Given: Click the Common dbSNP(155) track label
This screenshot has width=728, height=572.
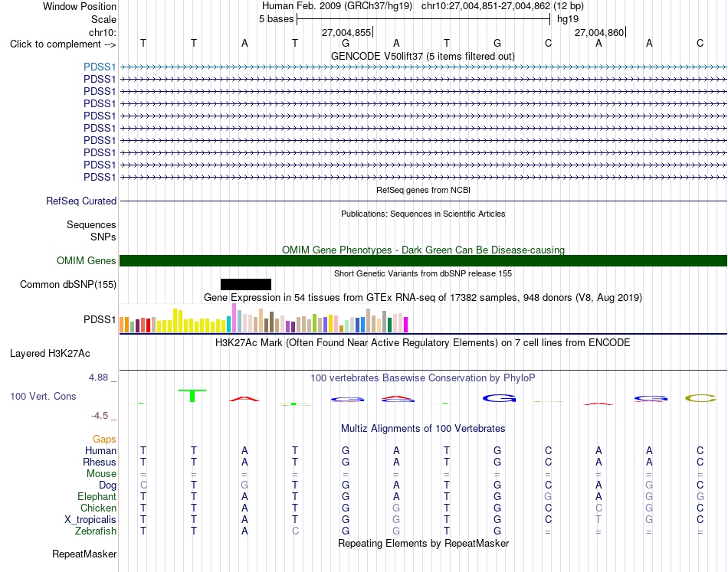Looking at the screenshot, I should [67, 284].
